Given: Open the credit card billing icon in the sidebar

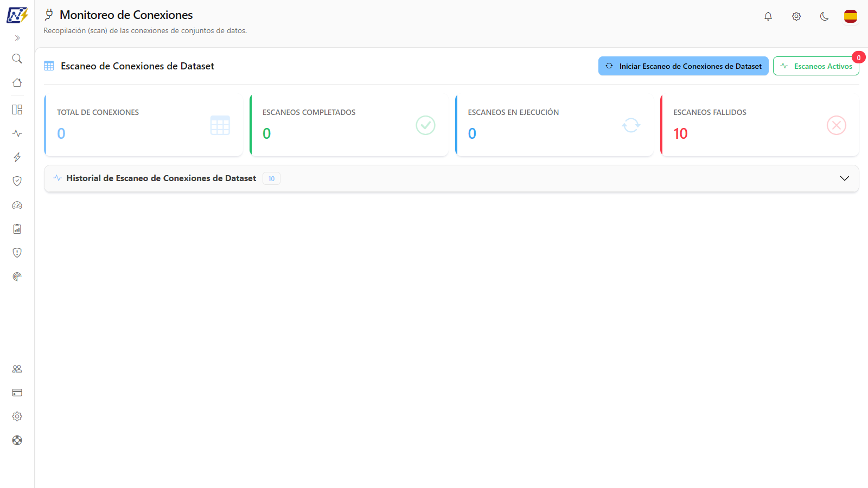Looking at the screenshot, I should coord(17,393).
